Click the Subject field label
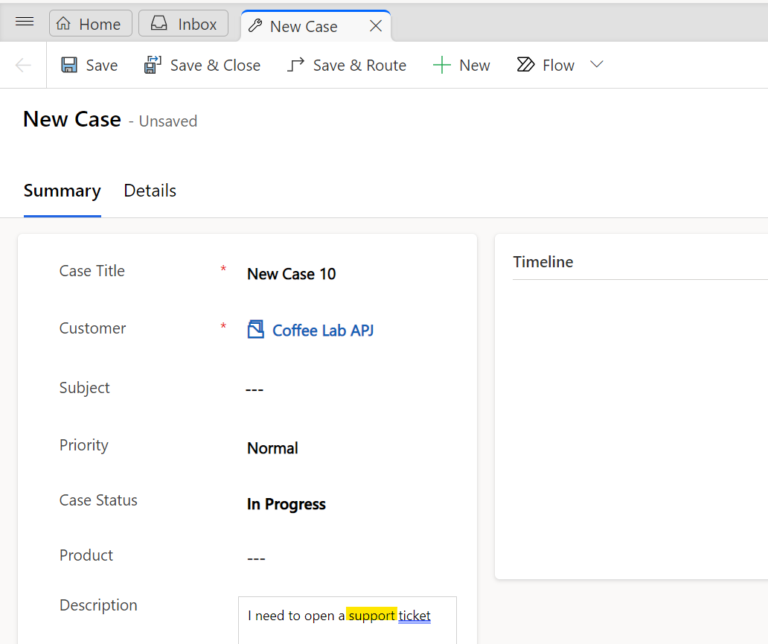 click(84, 387)
